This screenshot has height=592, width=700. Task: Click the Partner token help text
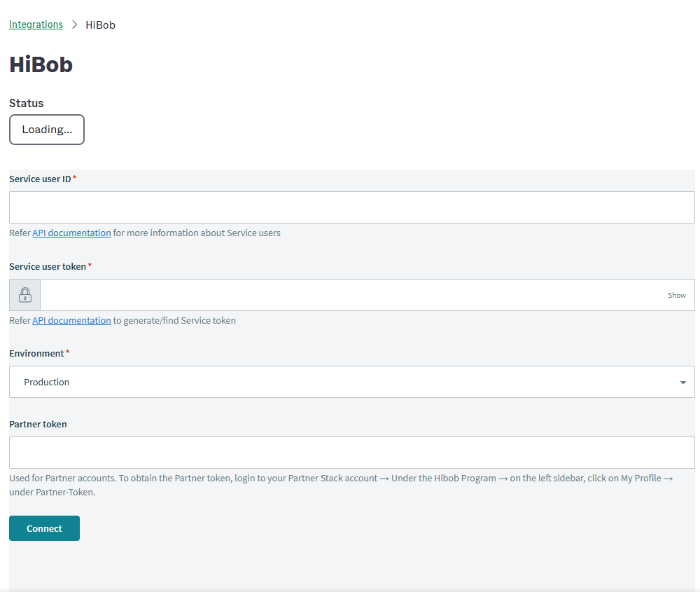pyautogui.click(x=341, y=486)
